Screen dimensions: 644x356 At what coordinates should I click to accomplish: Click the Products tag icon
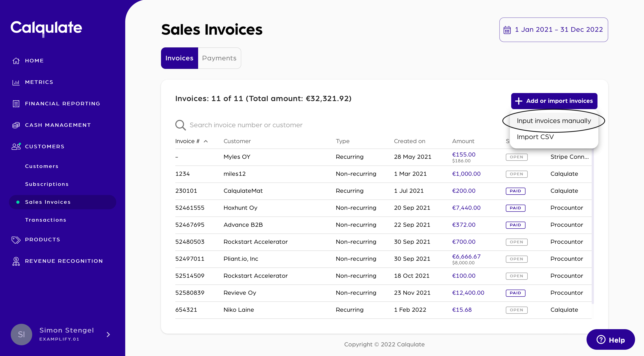pyautogui.click(x=16, y=240)
